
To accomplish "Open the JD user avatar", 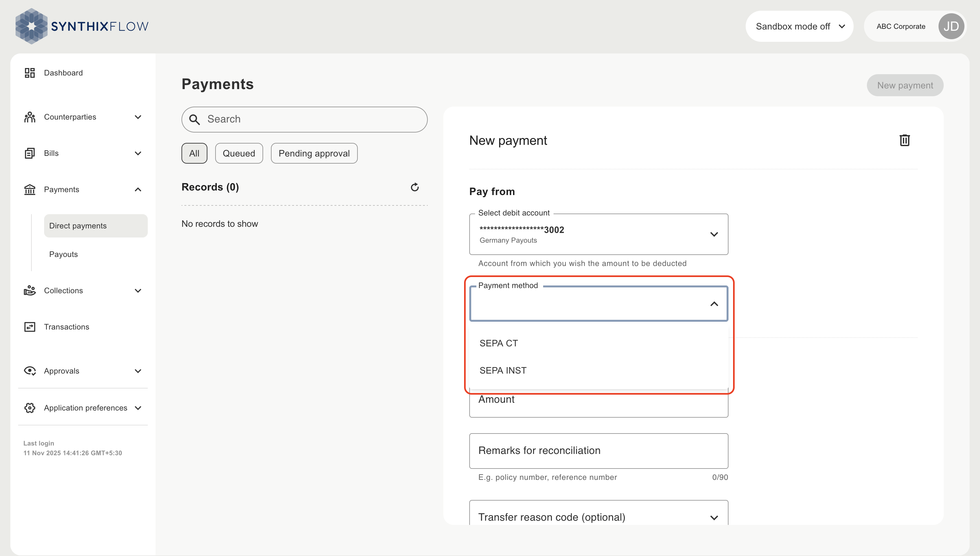I will click(951, 26).
